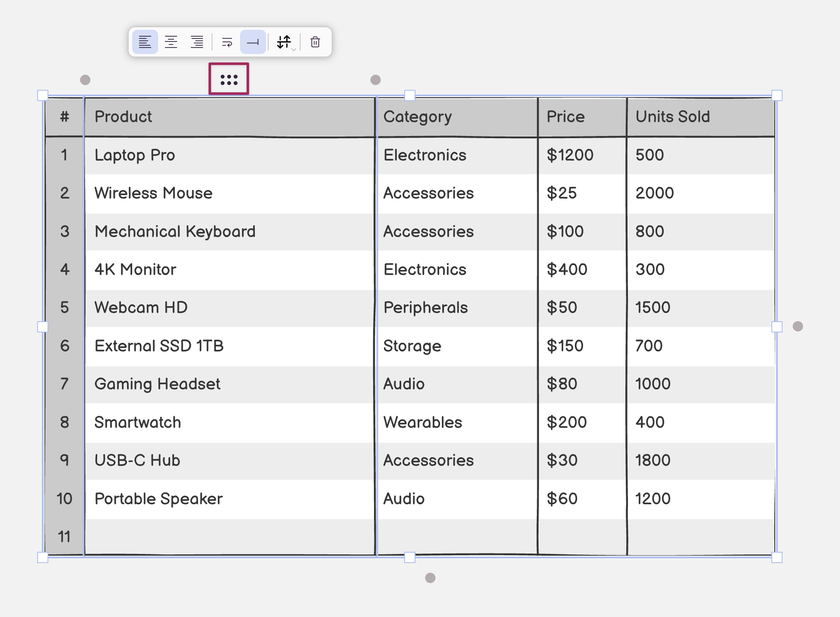Center align the column text
Image resolution: width=840 pixels, height=617 pixels.
click(171, 42)
